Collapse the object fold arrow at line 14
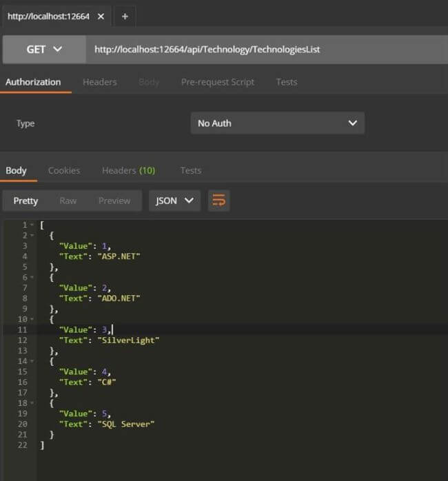The image size is (448, 481). point(32,361)
